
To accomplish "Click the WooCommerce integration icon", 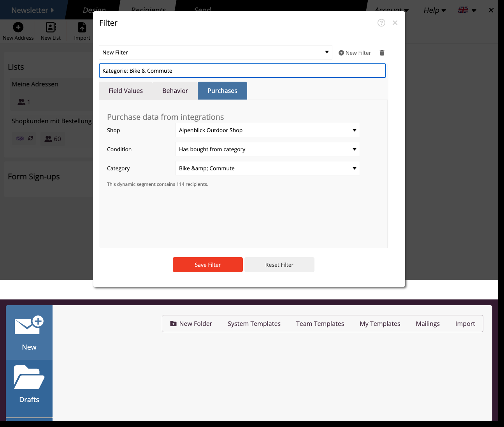I will pyautogui.click(x=20, y=138).
